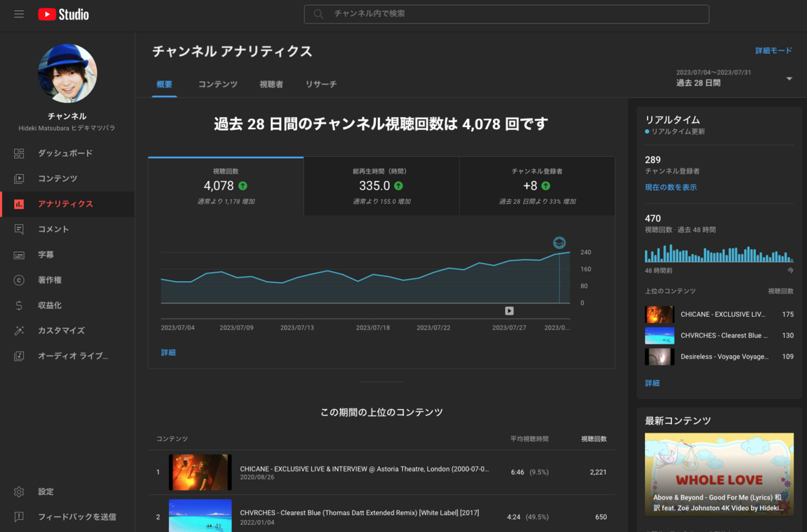Open the date range dropdown 過去 28 日間
The width and height of the screenshot is (807, 532).
pos(734,78)
